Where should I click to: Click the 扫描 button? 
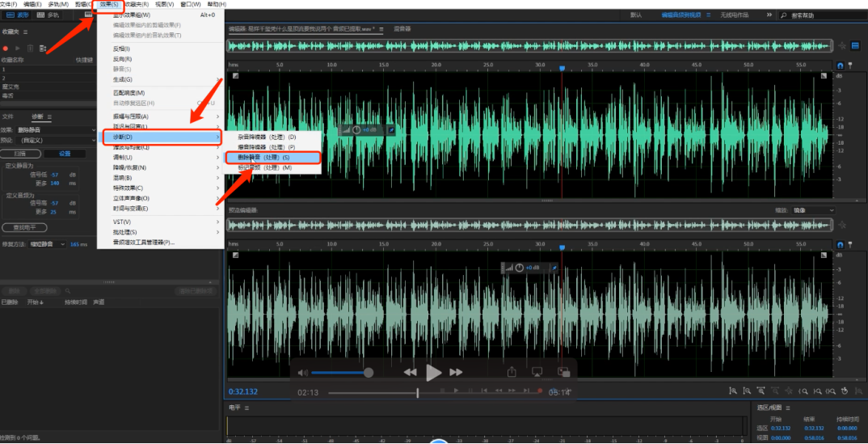point(20,154)
